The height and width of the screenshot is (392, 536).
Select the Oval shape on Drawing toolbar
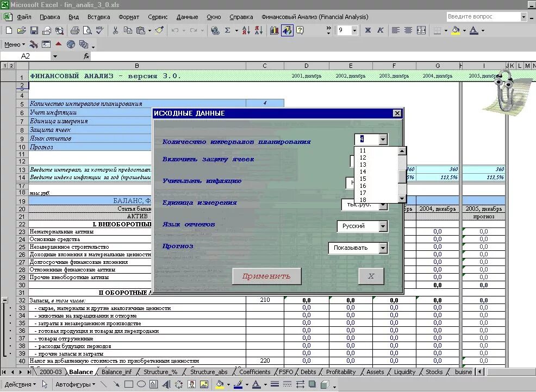tap(141, 384)
